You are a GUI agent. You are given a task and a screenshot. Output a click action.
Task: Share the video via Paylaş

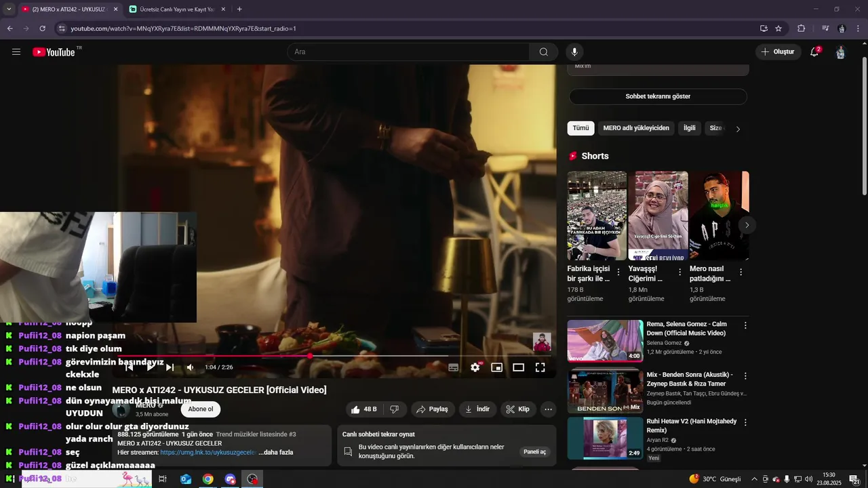[x=433, y=409]
